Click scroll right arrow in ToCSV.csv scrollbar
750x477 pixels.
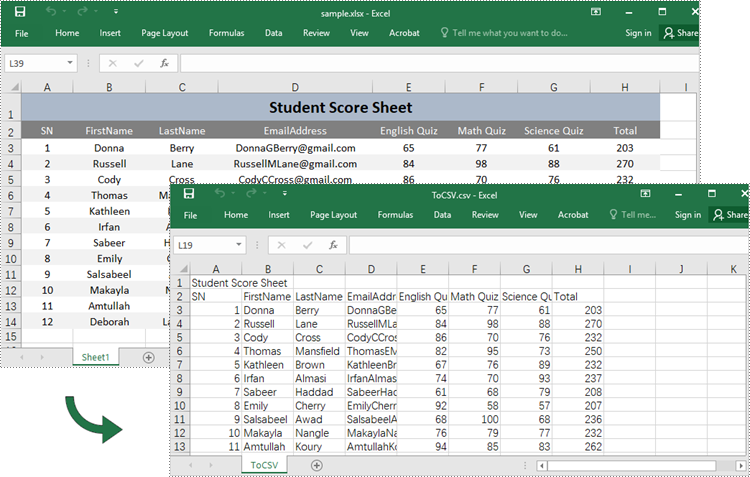coord(740,466)
